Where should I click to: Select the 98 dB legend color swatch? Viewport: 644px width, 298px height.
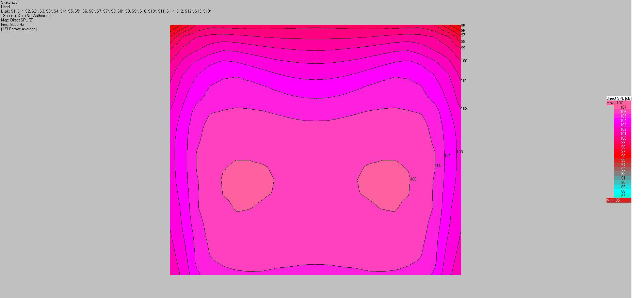point(623,147)
